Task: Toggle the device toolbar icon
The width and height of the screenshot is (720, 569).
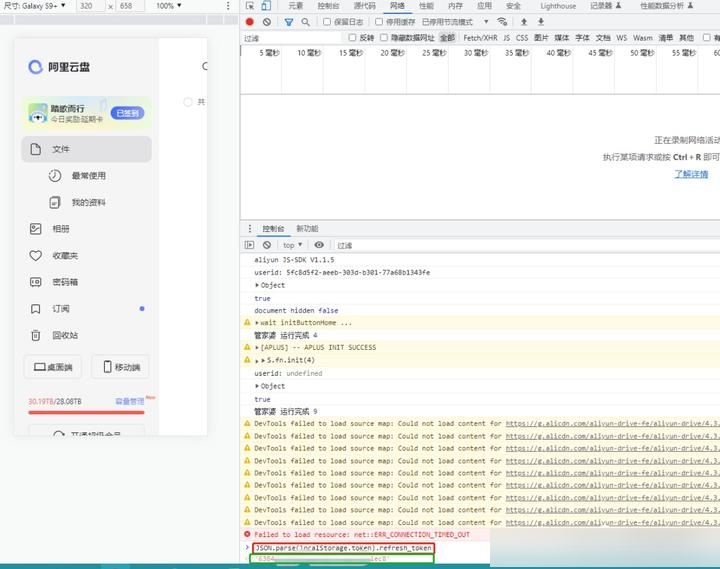Action: coord(266,6)
